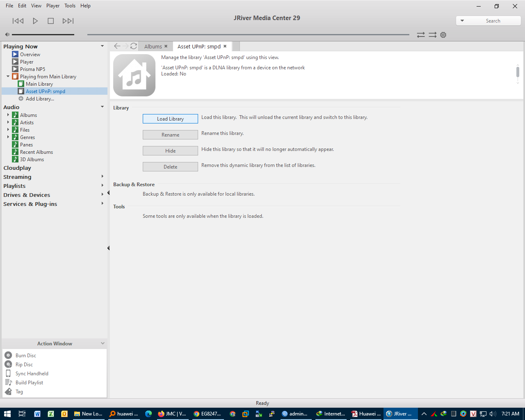
Task: Select the Player tree item
Action: point(27,62)
